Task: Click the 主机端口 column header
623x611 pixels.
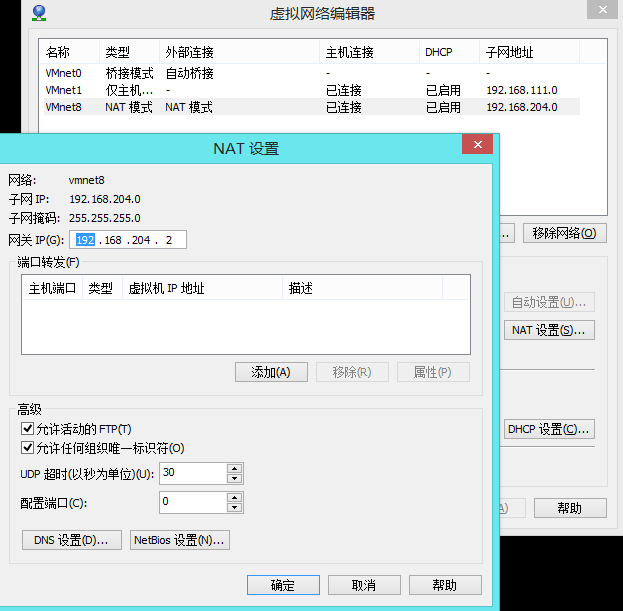Action: point(52,288)
